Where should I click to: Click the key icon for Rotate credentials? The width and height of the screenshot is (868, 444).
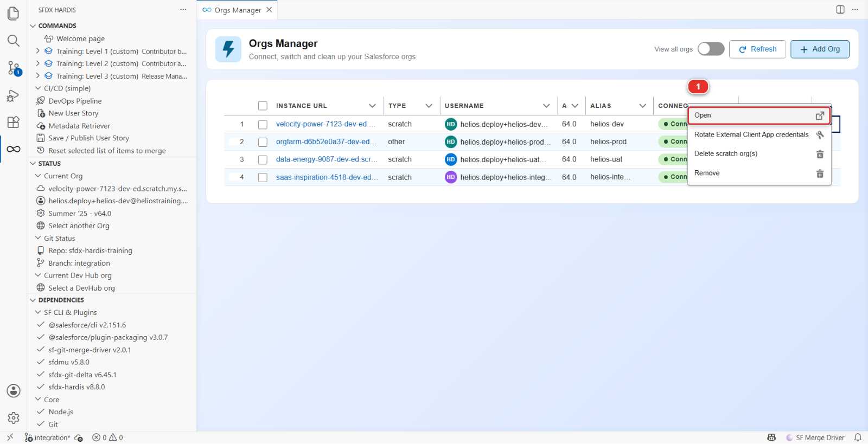click(820, 134)
